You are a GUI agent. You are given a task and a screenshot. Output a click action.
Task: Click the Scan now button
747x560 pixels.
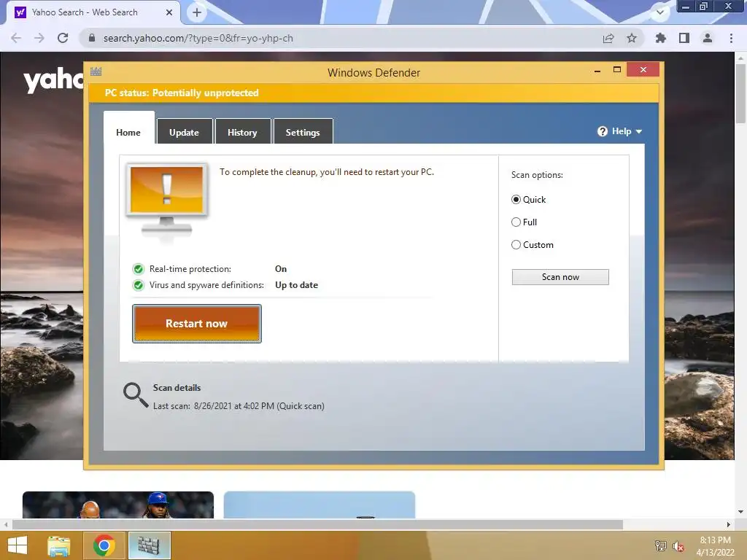coord(560,277)
